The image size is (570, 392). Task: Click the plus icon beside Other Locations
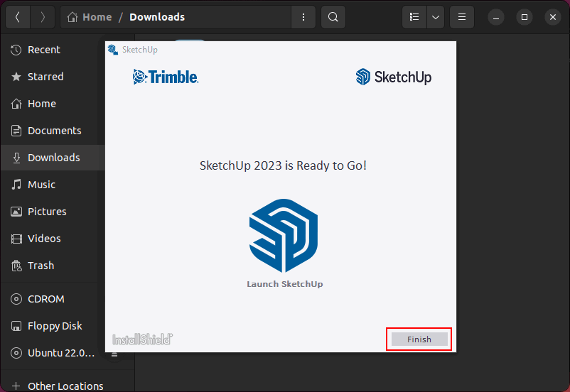pyautogui.click(x=16, y=386)
